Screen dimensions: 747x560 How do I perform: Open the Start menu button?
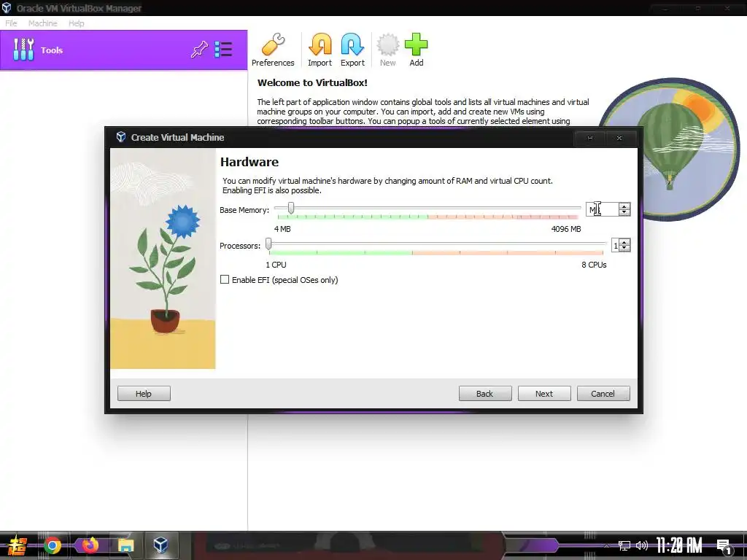click(x=18, y=545)
